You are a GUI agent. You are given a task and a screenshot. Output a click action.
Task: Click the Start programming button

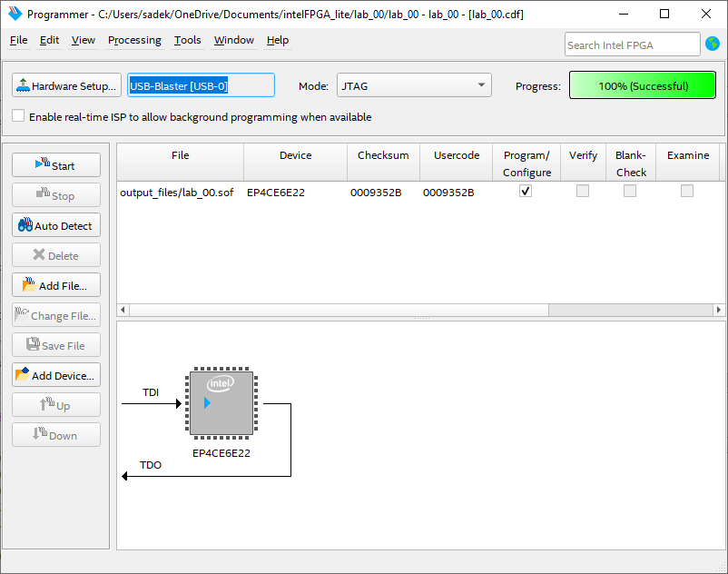tap(56, 165)
